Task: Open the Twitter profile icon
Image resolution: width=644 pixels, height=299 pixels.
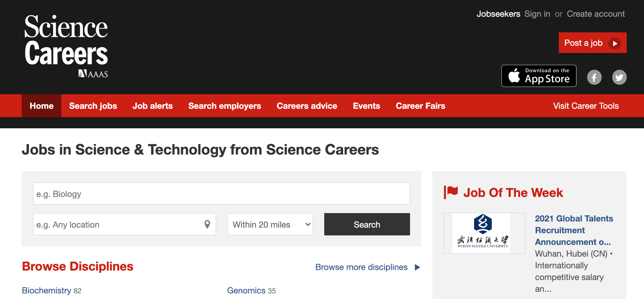Action: (619, 77)
